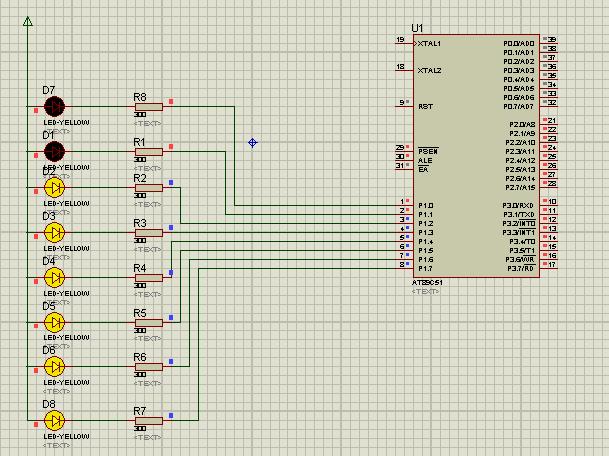Image resolution: width=609 pixels, height=456 pixels.
Task: Click the <TEXT> placeholder under AT89C51
Action: (426, 291)
